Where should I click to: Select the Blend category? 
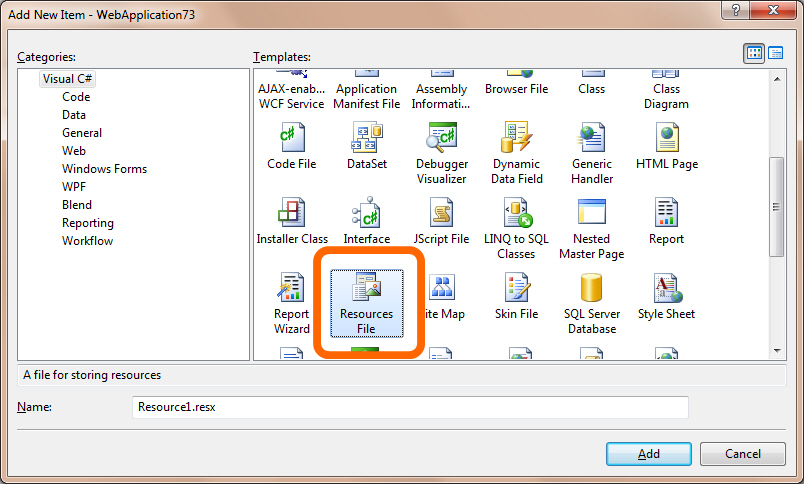[x=77, y=205]
